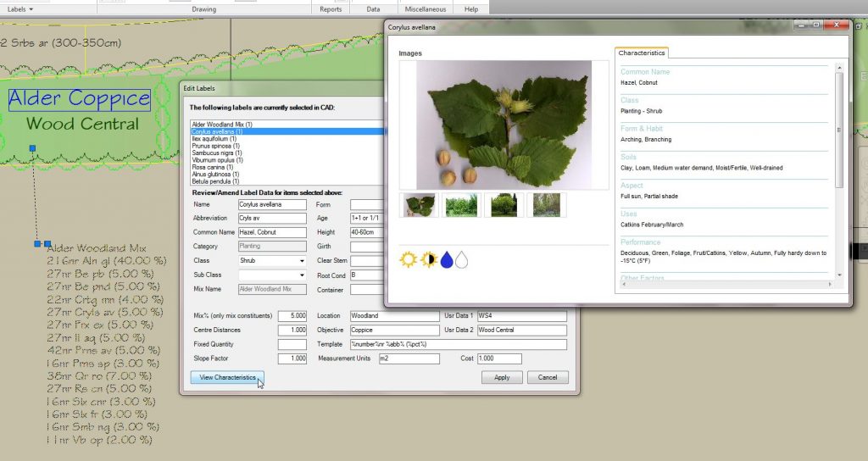Click the Mix% input field

292,316
